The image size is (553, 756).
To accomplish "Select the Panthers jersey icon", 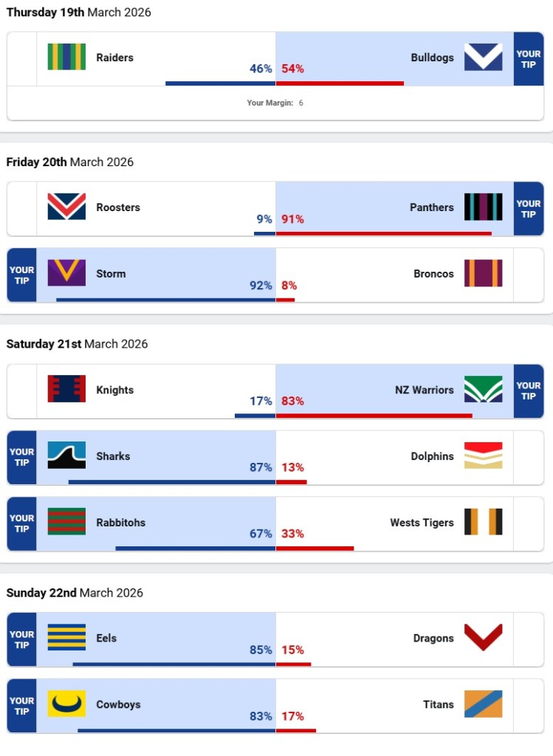I will (x=484, y=207).
